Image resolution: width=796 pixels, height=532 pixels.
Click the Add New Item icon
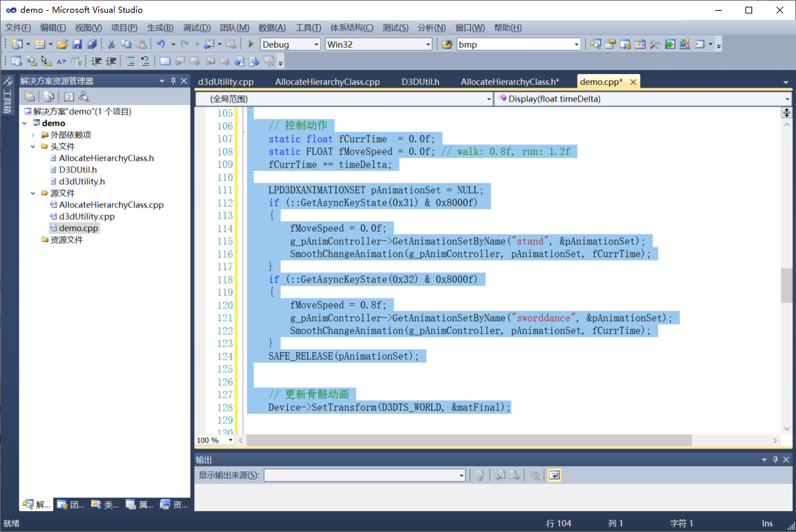pyautogui.click(x=40, y=44)
